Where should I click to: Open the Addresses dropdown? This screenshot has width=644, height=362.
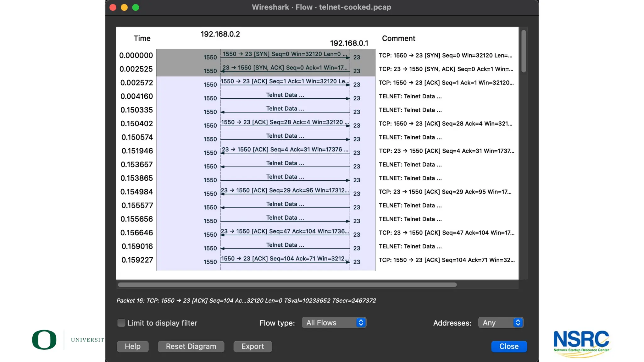[501, 323]
